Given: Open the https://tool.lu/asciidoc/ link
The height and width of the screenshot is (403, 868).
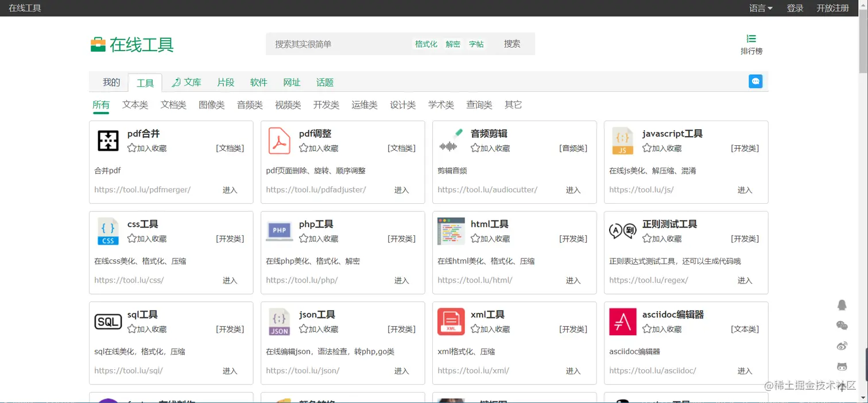Looking at the screenshot, I should 653,371.
